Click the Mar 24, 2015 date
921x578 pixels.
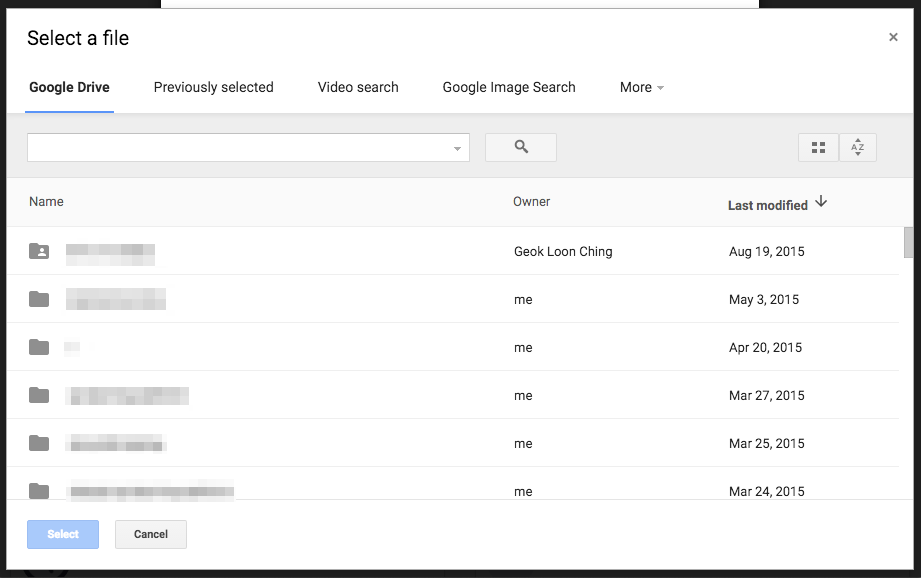pos(767,491)
